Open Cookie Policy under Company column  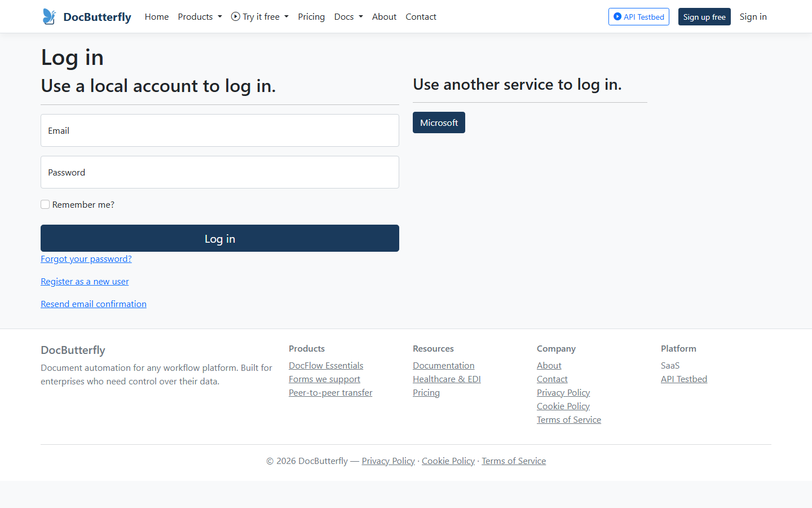pyautogui.click(x=563, y=406)
